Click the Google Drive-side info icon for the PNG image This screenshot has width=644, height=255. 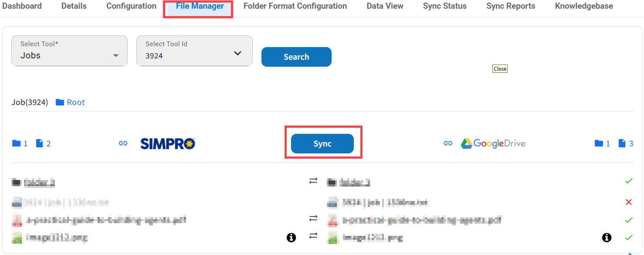pyautogui.click(x=607, y=238)
